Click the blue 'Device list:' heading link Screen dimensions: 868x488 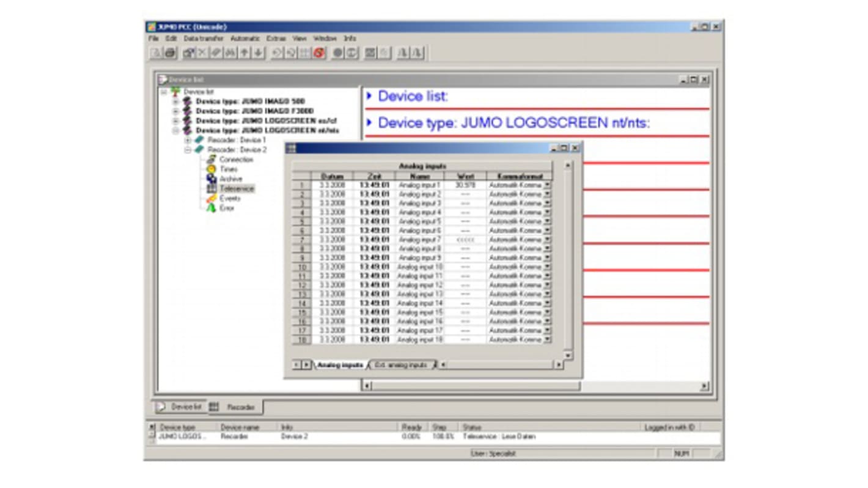(413, 96)
